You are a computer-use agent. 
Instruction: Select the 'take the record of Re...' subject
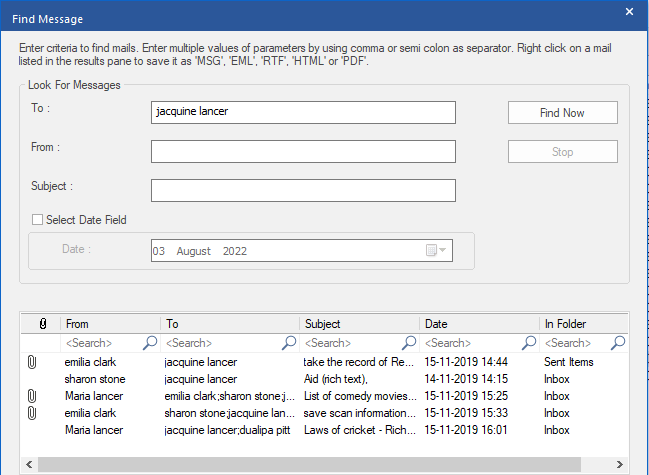click(358, 362)
